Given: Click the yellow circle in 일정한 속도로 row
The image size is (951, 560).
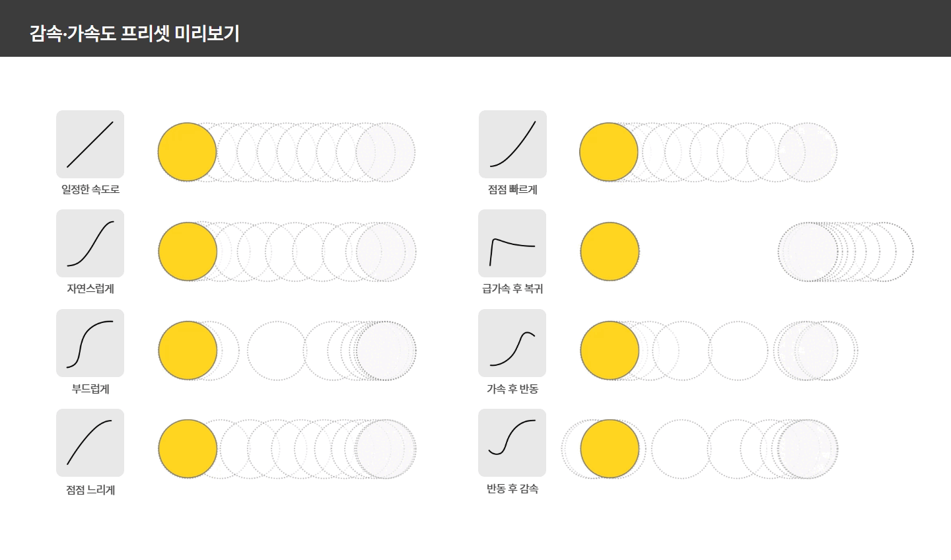Looking at the screenshot, I should coord(187,152).
